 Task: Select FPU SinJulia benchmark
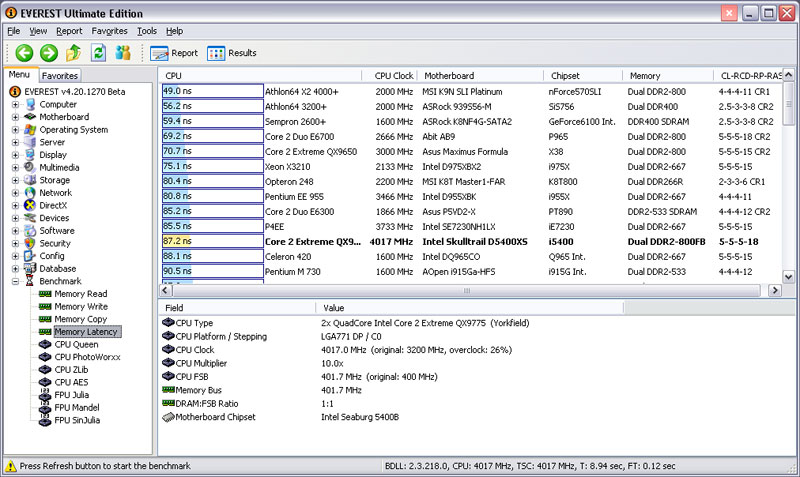[77, 420]
